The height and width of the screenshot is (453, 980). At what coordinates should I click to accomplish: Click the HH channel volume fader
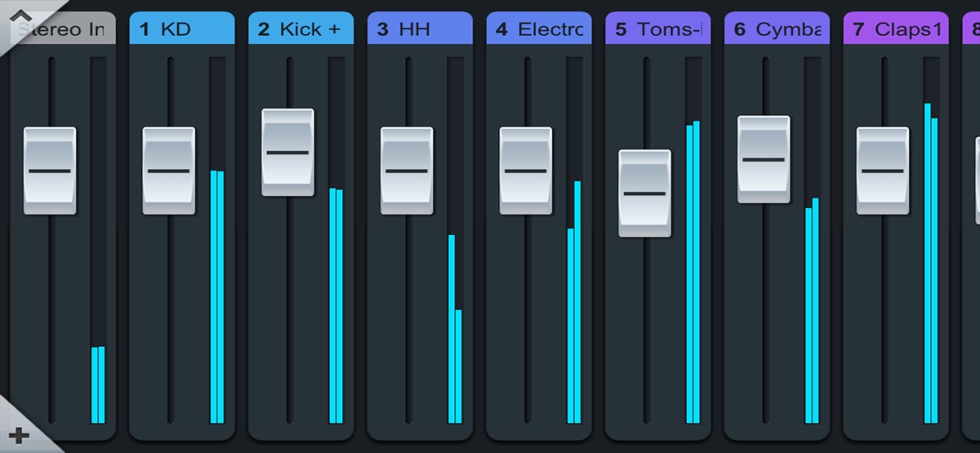[x=407, y=171]
